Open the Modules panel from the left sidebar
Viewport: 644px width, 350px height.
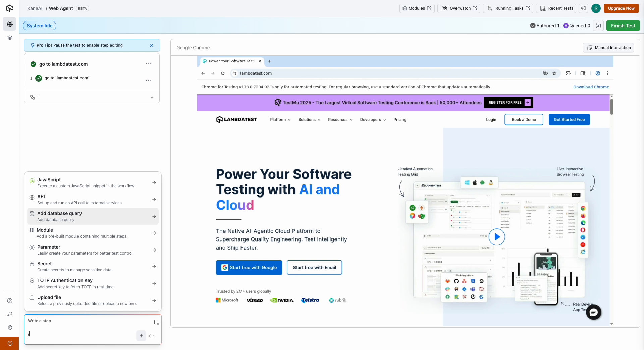click(10, 38)
